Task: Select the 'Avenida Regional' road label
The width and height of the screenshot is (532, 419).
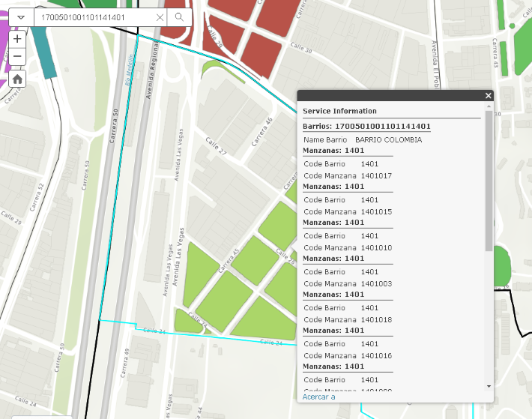Action: click(152, 71)
